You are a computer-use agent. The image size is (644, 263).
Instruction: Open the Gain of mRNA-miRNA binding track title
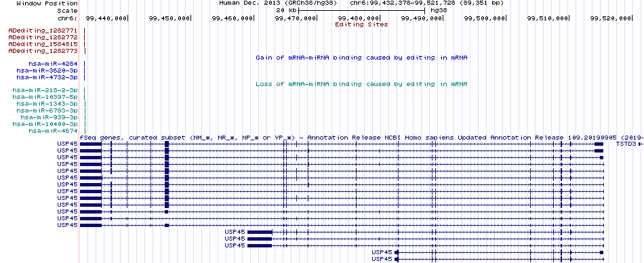[x=361, y=58]
